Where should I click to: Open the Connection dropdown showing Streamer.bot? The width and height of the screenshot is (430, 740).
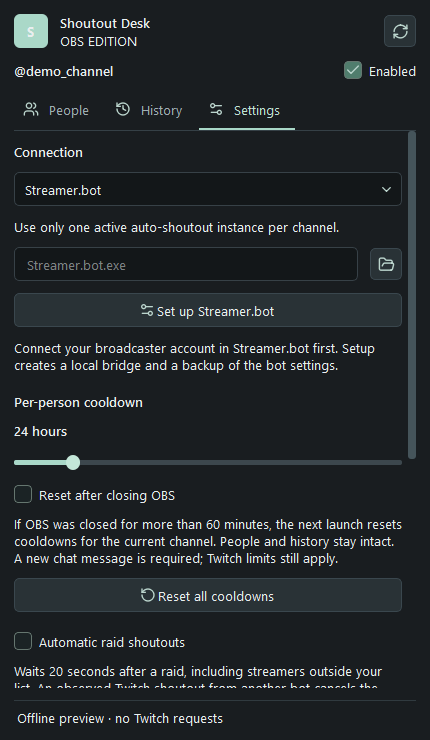pos(208,189)
